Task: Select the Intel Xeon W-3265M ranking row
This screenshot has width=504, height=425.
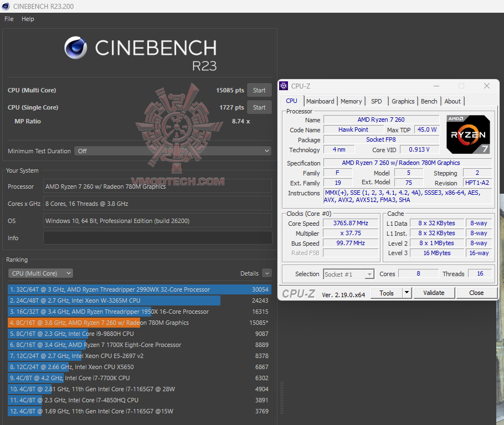Action: [x=140, y=300]
